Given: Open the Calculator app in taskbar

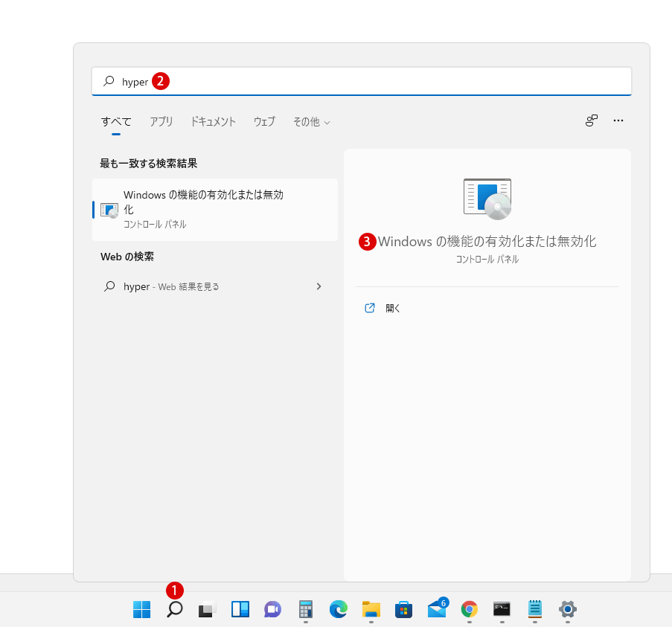Looking at the screenshot, I should 306,609.
